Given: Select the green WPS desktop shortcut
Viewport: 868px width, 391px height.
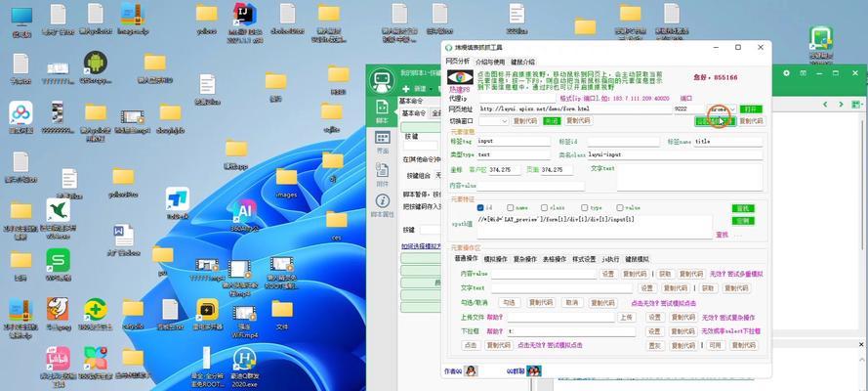Looking at the screenshot, I should point(58,264).
